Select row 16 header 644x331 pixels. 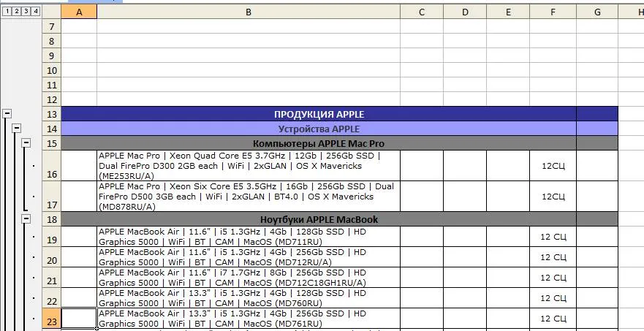point(51,165)
